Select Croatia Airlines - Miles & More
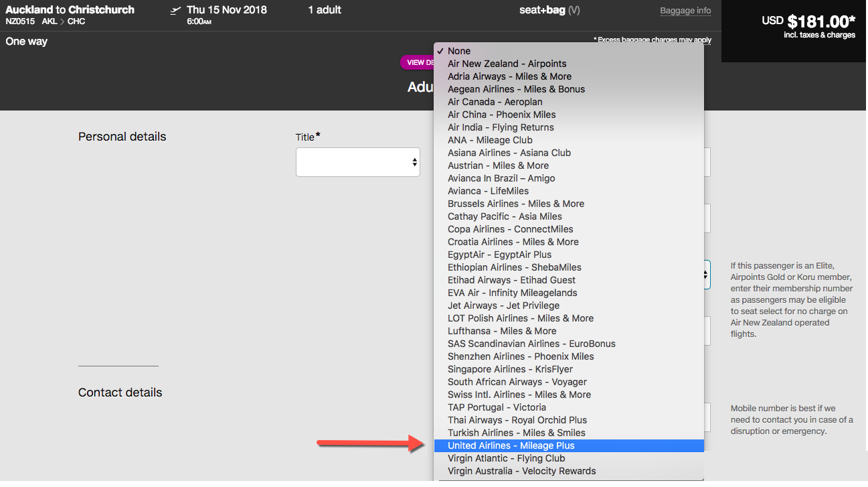The width and height of the screenshot is (868, 487). tap(569, 242)
